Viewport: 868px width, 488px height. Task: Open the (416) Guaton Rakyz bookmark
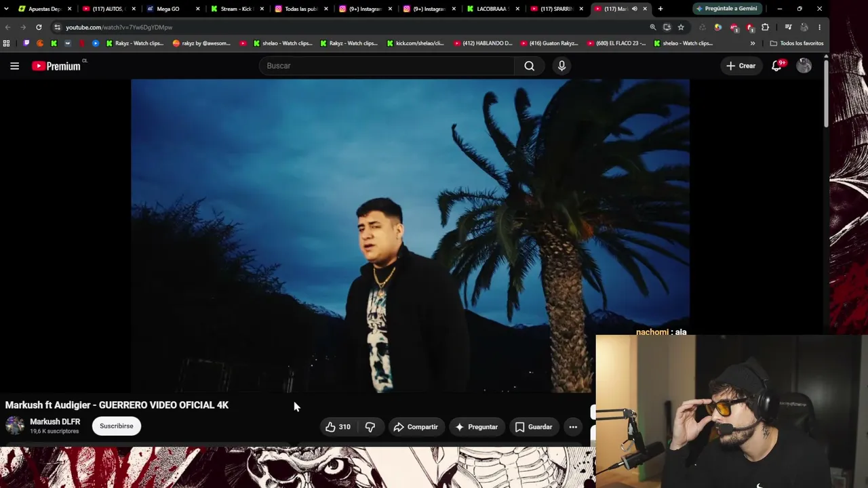click(549, 43)
